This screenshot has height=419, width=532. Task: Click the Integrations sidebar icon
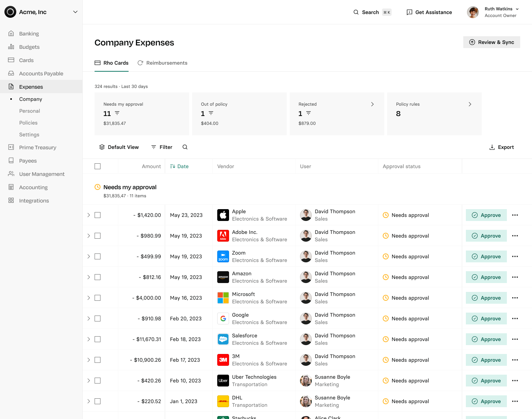11,201
